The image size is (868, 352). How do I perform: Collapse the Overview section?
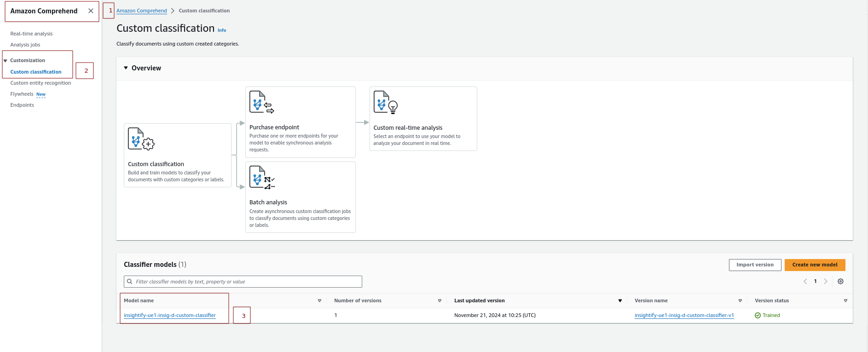click(x=126, y=68)
